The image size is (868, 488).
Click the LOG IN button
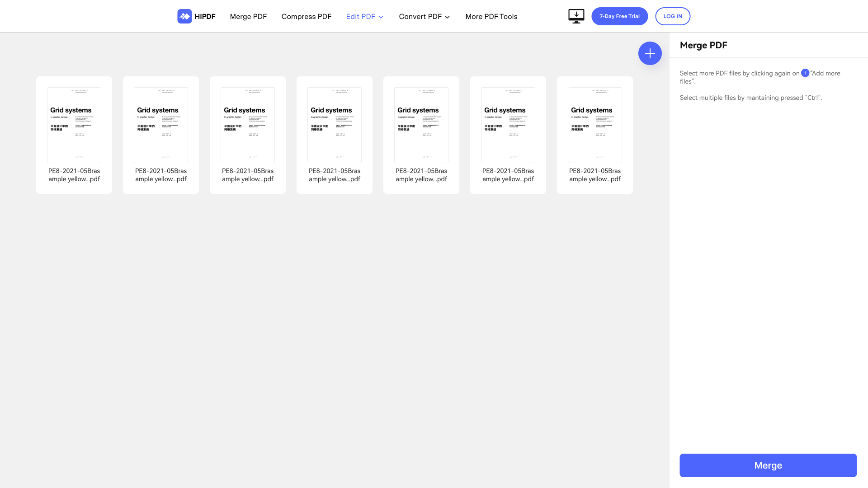pyautogui.click(x=672, y=16)
